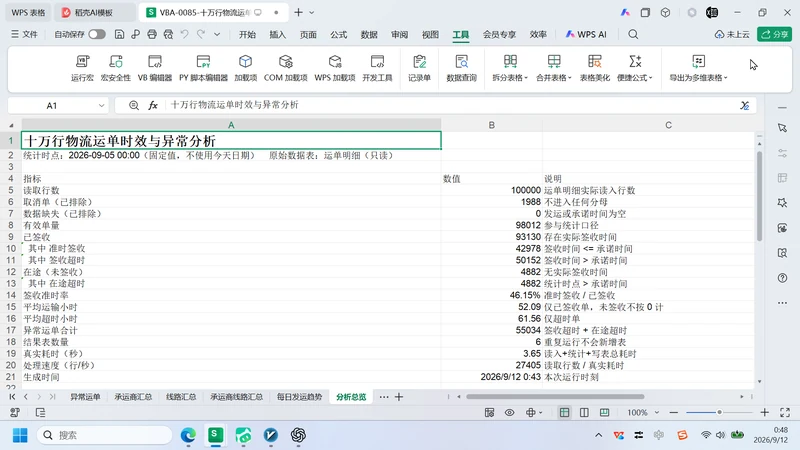The height and width of the screenshot is (450, 800).
Task: Click the zoom lens icon in formula bar
Action: pyautogui.click(x=134, y=105)
